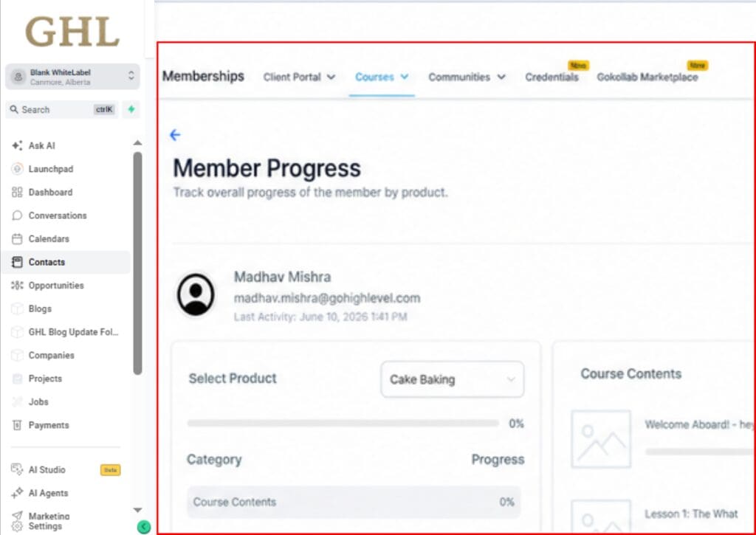Click the AI Agents sparkle icon
756x535 pixels.
pos(17,493)
